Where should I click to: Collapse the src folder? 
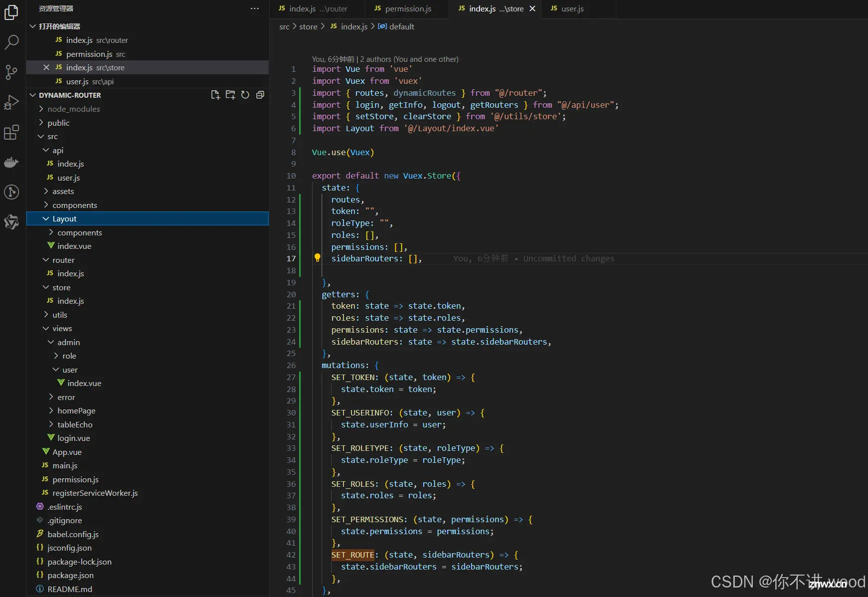click(x=148, y=136)
